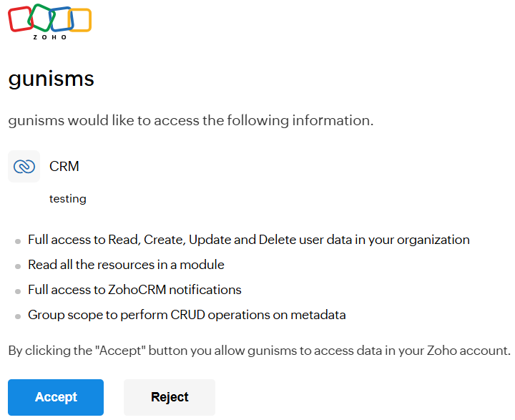This screenshot has height=420, width=515.
Task: Click the 'testing' description text
Action: point(68,199)
